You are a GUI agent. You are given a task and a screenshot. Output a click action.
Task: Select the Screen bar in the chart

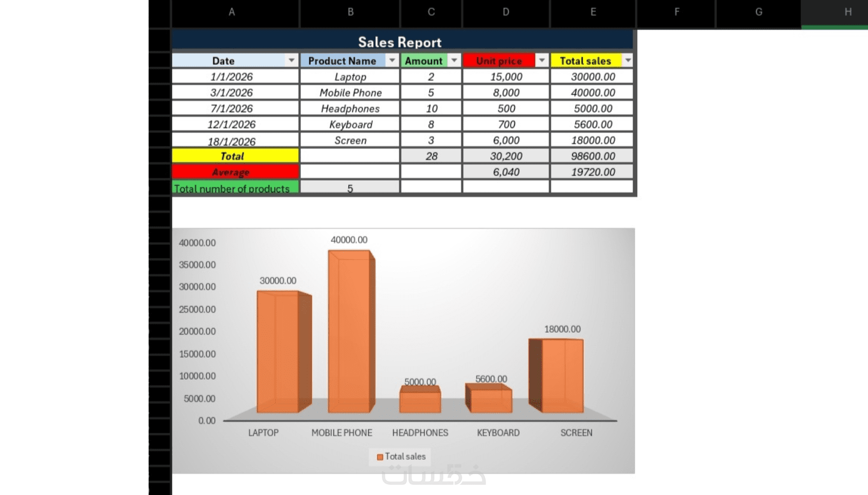point(556,376)
